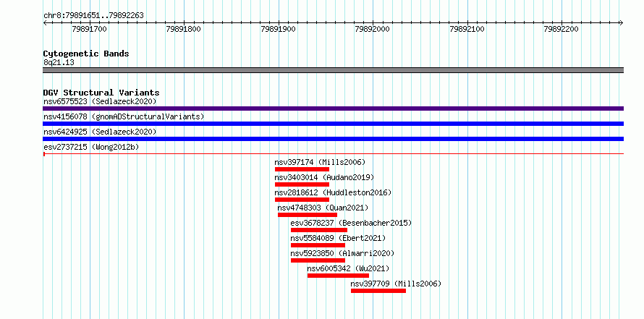
Task: Click the 79892000 ruler position label
Action: (373, 29)
